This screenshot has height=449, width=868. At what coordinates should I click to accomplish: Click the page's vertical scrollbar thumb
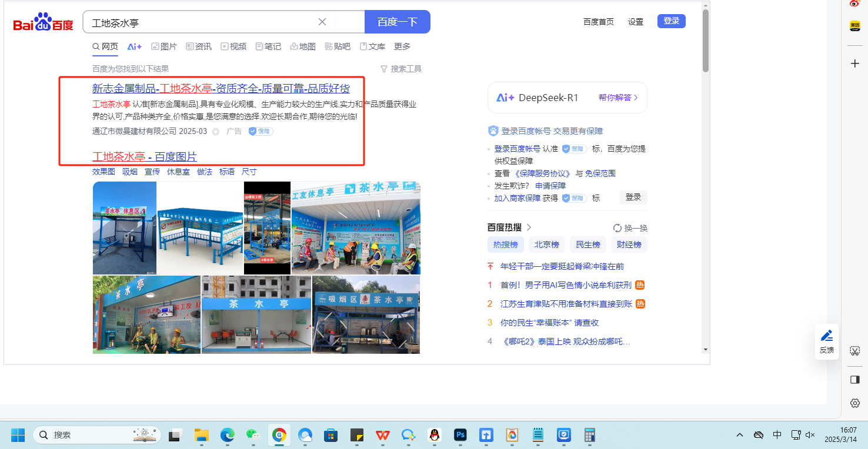coord(706,40)
